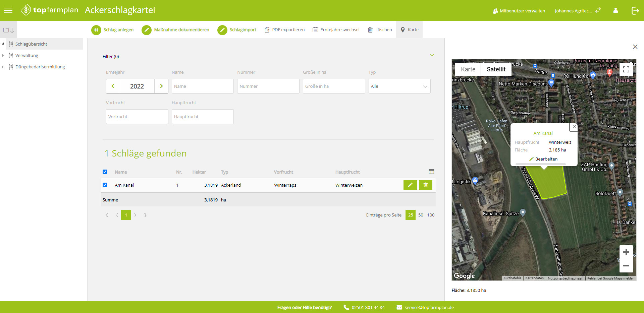Open the user profile icon
644x313 pixels.
coord(615,11)
